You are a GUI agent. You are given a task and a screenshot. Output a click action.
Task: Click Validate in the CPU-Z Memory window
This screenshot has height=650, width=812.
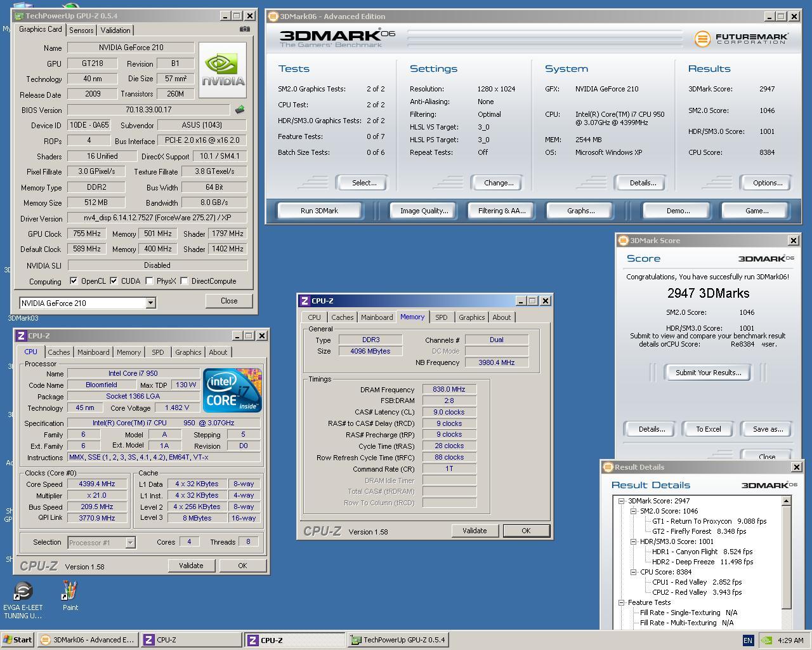475,531
